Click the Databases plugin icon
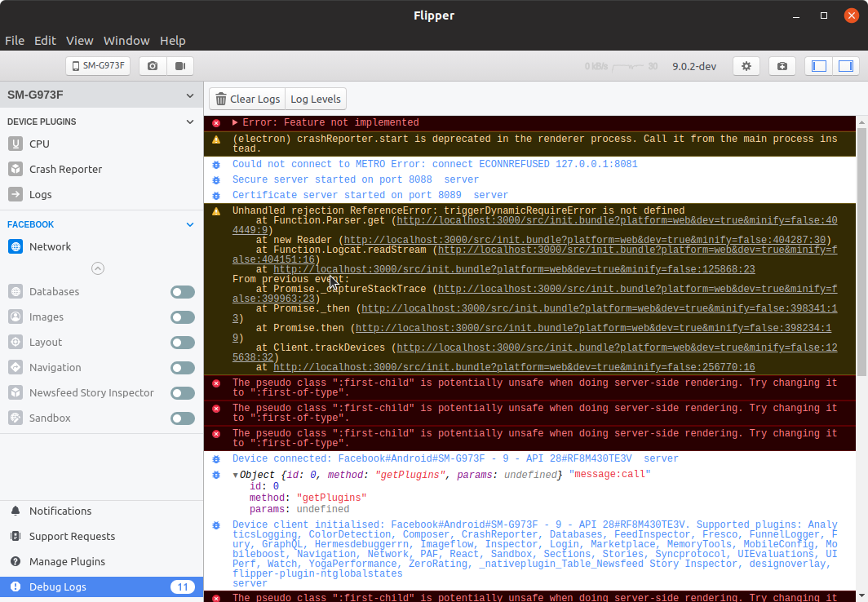 point(15,291)
